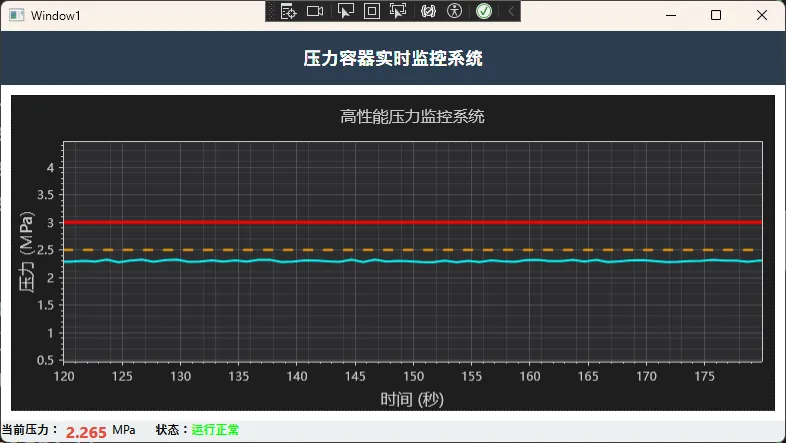Click the camera icon in debug toolbar
This screenshot has height=443, width=786.
point(315,11)
